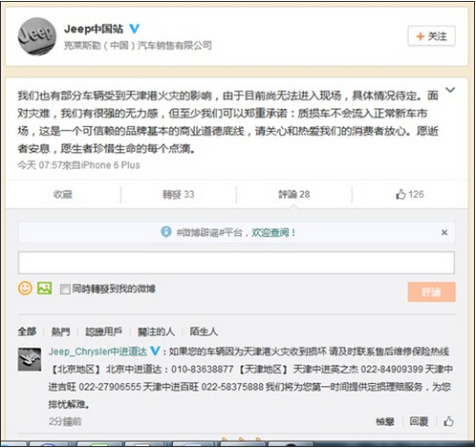Like the comment with thumbs-up icon

coord(448,421)
